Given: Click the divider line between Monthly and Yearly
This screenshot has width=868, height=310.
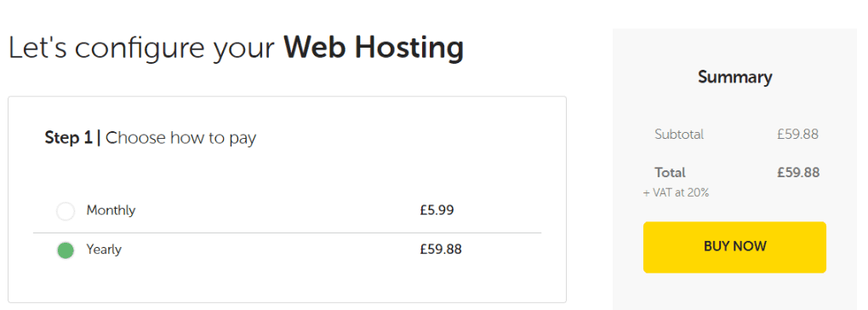Looking at the screenshot, I should coord(288,233).
